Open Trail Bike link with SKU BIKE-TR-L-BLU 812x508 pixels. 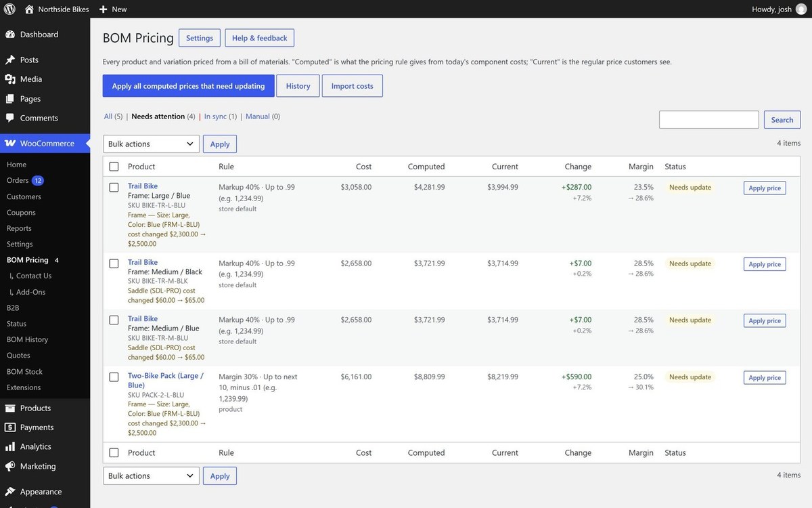coord(143,186)
